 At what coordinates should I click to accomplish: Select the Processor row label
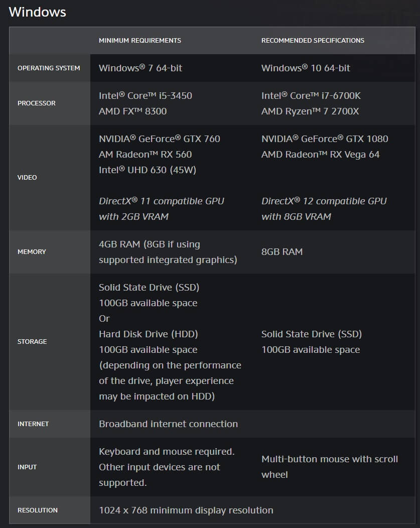[x=37, y=103]
